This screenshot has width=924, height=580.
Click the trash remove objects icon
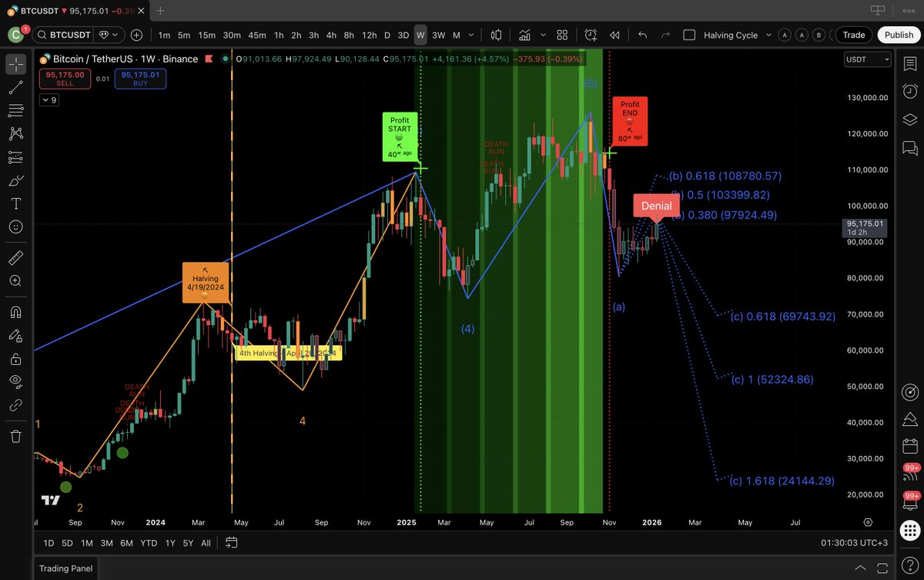[16, 436]
